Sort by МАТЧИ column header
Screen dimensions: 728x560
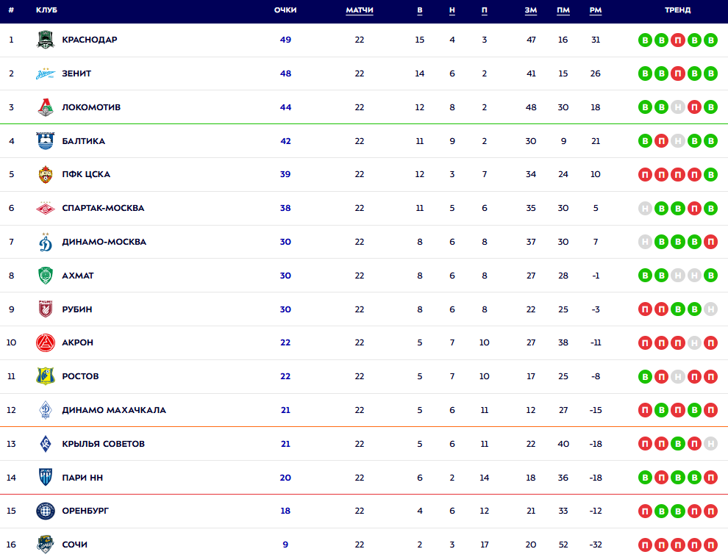tap(360, 10)
